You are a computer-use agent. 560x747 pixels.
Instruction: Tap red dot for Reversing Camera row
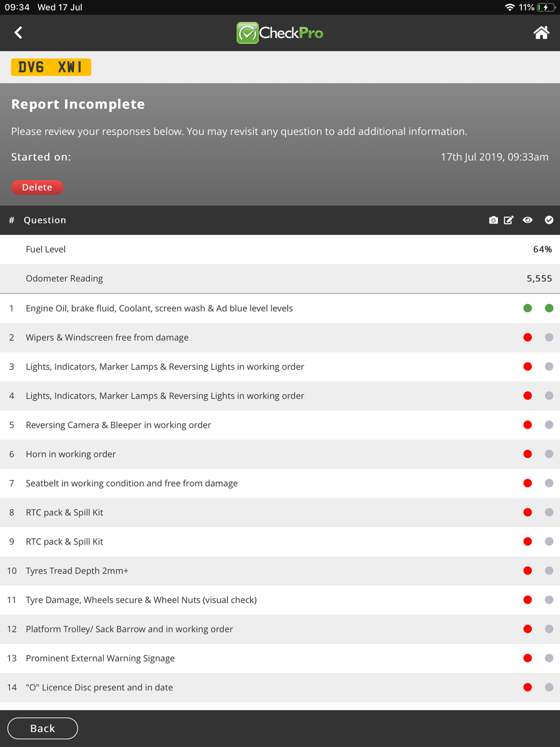(x=528, y=424)
